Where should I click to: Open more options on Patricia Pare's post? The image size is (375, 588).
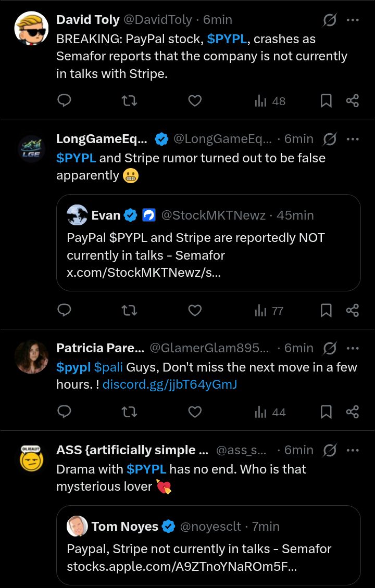click(353, 348)
